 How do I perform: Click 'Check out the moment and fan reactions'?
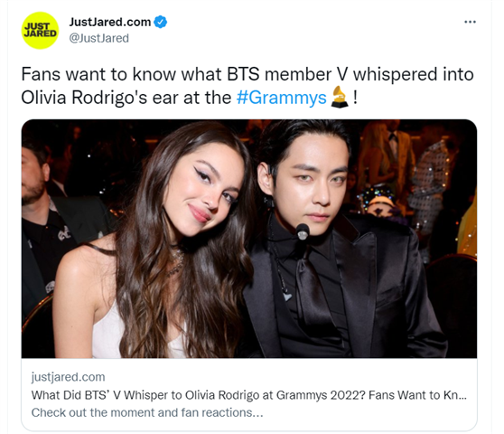[x=147, y=412]
